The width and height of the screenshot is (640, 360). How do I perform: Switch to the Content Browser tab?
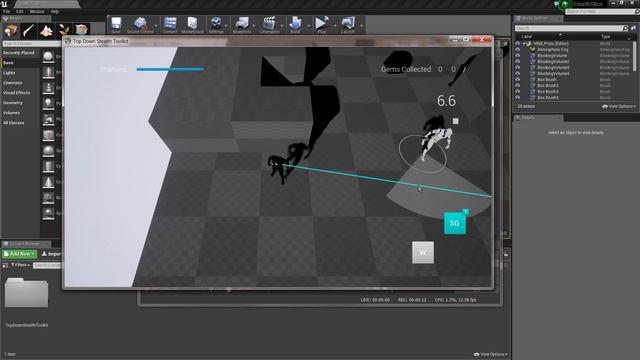coord(25,244)
